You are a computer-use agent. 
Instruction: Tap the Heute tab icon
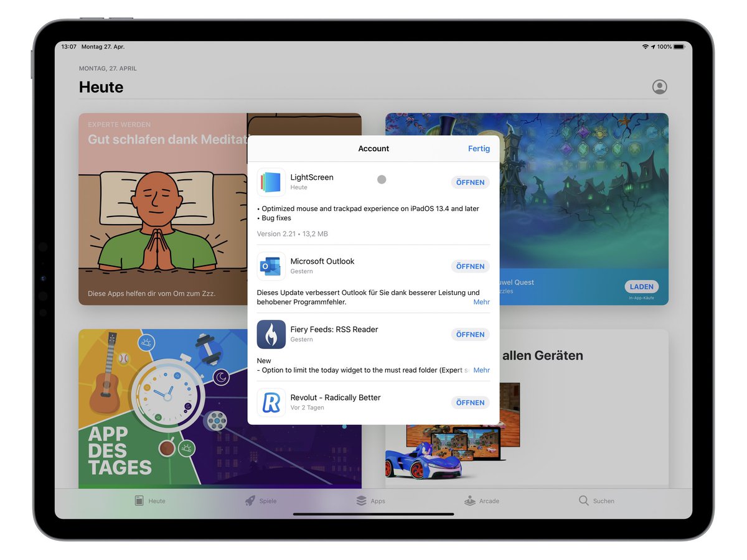coord(139,501)
